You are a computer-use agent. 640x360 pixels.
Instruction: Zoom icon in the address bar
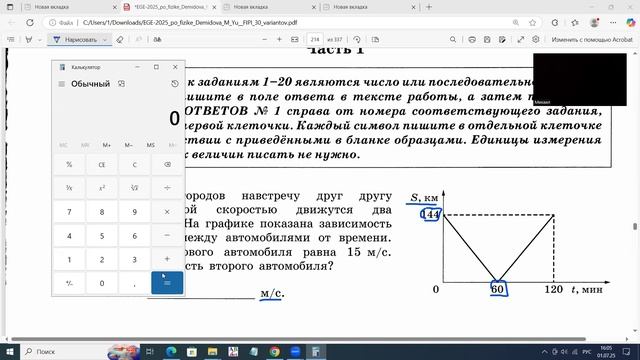click(516, 23)
